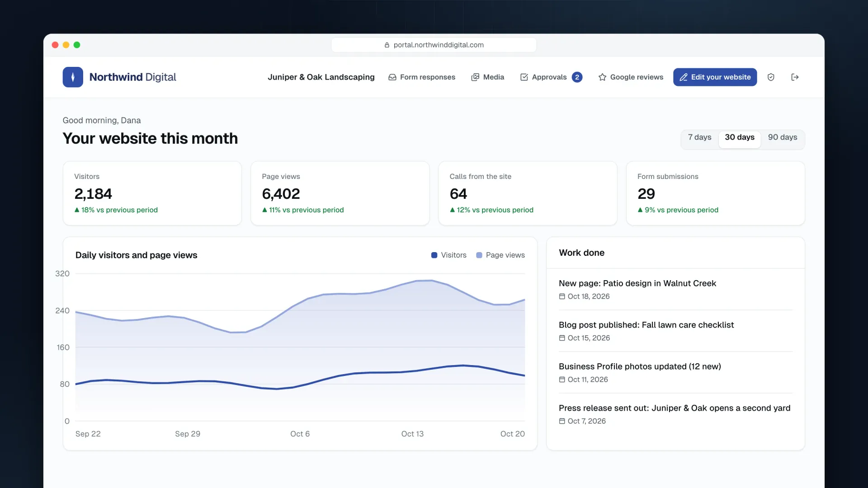This screenshot has height=488, width=868.
Task: Open the shield security icon
Action: [x=771, y=77]
